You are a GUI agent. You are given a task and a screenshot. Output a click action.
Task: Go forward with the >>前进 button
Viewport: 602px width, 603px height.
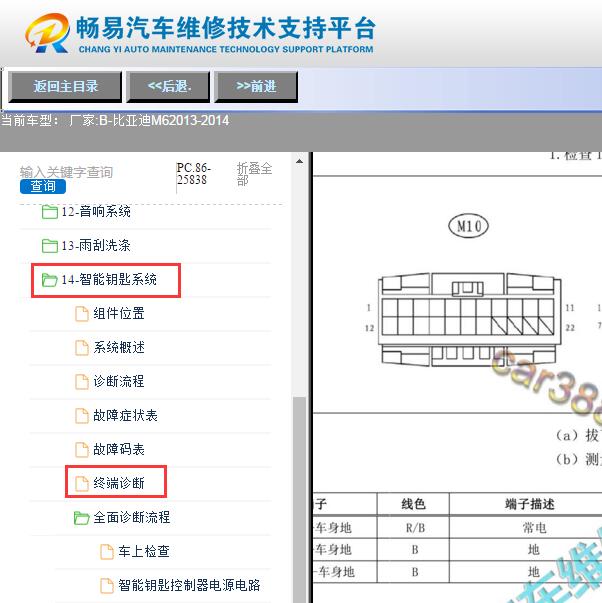(256, 87)
